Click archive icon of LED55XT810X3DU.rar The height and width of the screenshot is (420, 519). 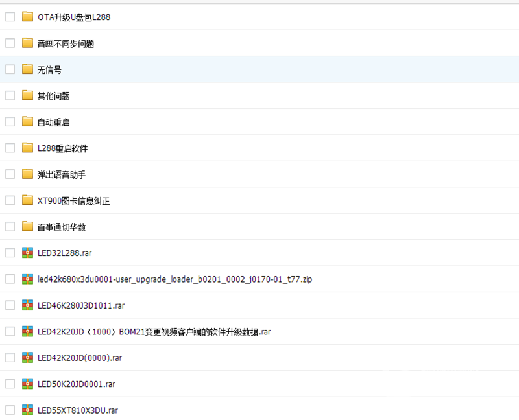pos(27,410)
